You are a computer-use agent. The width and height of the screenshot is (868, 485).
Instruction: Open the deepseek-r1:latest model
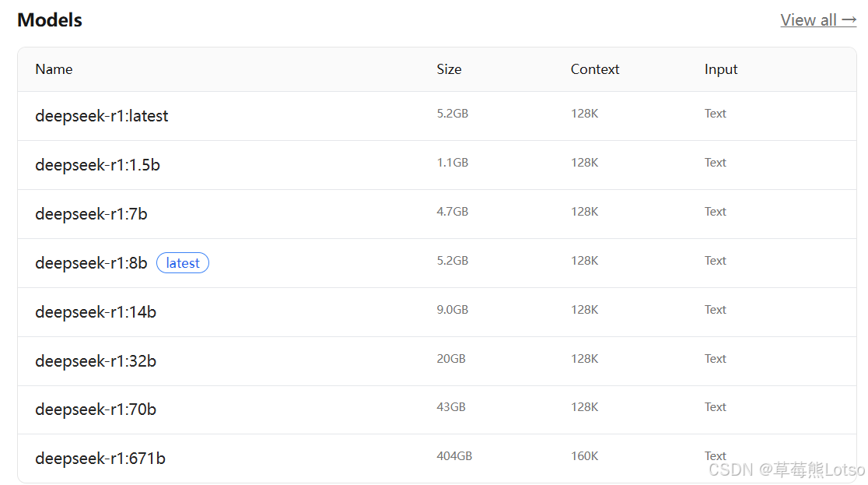pyautogui.click(x=101, y=116)
